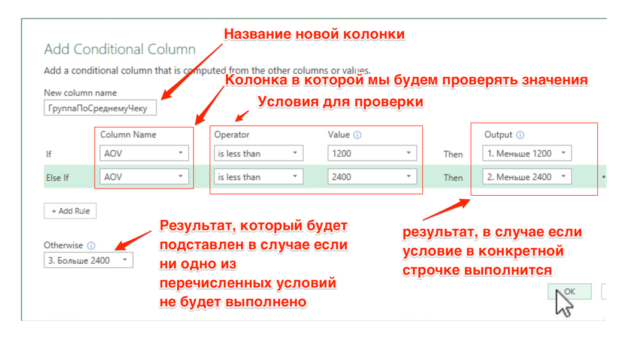Open the ellipsis options on Else If row
This screenshot has height=364, width=623.
click(x=603, y=178)
